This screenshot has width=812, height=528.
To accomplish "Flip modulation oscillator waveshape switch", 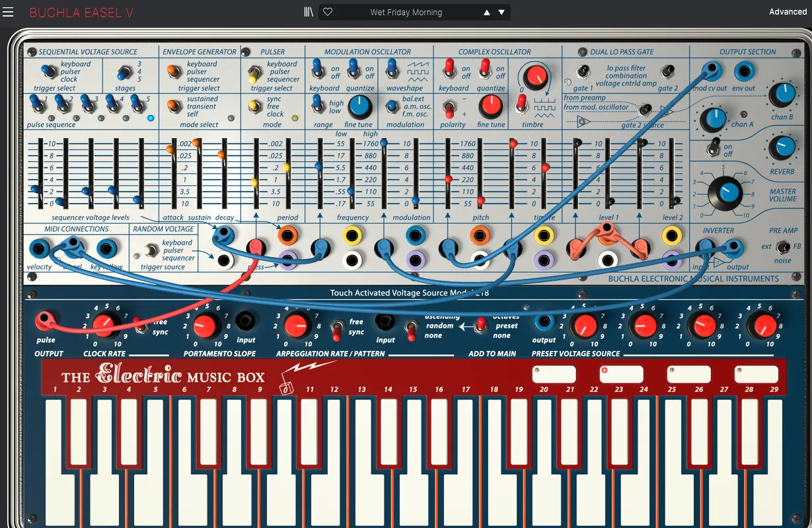I will pos(392,69).
